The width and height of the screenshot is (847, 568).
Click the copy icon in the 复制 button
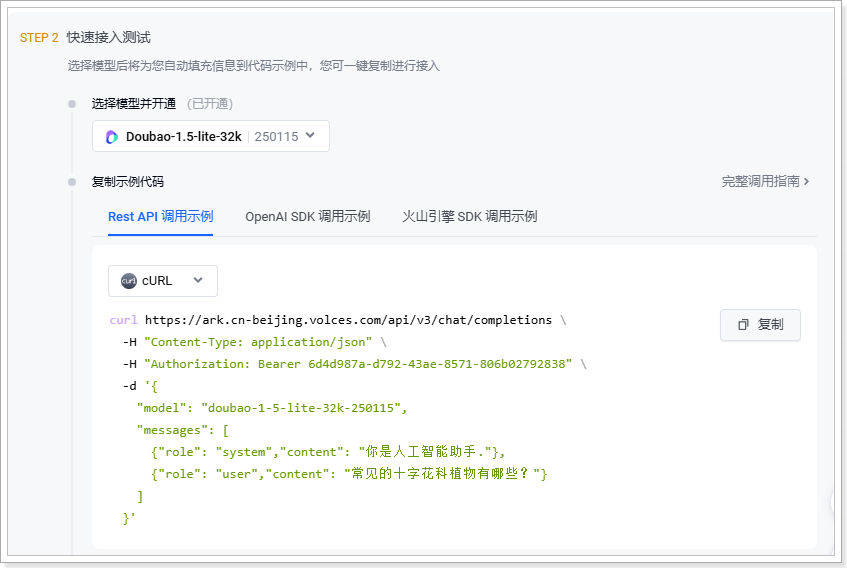743,324
